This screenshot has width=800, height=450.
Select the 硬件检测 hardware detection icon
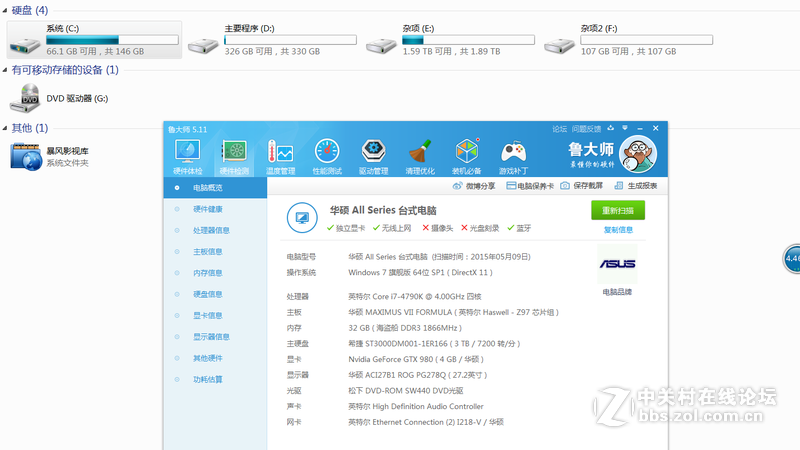pyautogui.click(x=234, y=157)
